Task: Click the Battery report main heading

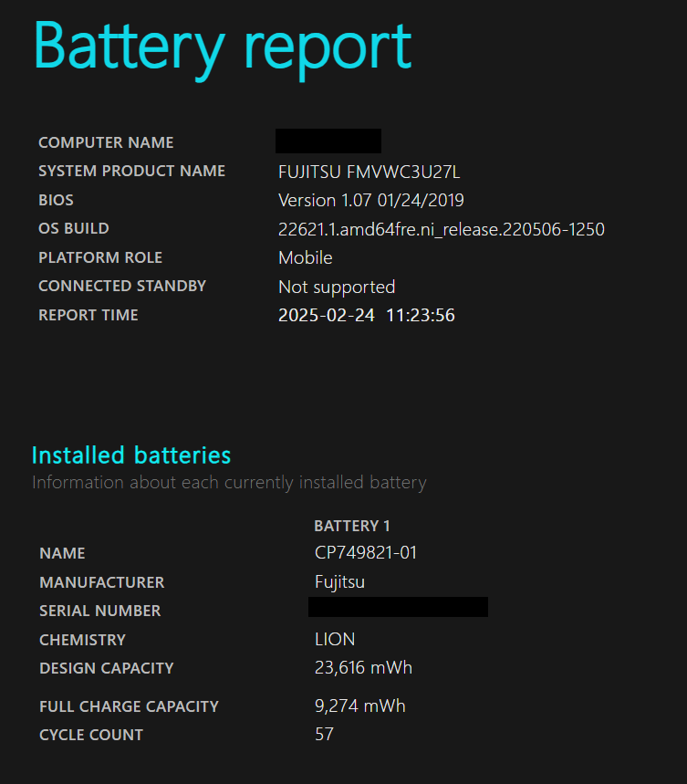Action: pos(223,46)
